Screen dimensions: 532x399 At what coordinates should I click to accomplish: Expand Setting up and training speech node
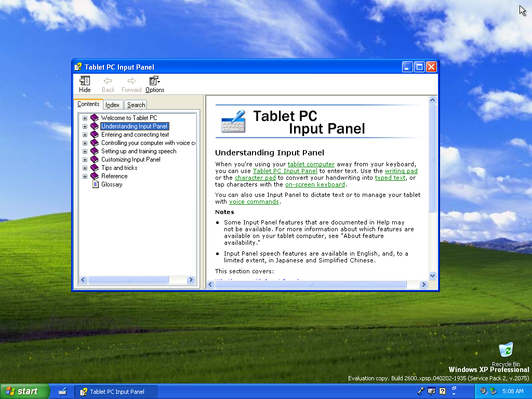point(85,151)
